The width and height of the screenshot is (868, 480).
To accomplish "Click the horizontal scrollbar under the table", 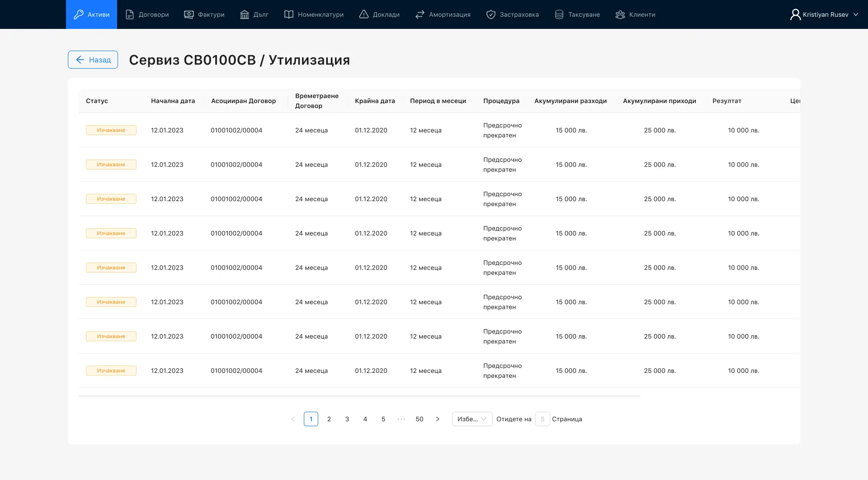I will tap(359, 396).
